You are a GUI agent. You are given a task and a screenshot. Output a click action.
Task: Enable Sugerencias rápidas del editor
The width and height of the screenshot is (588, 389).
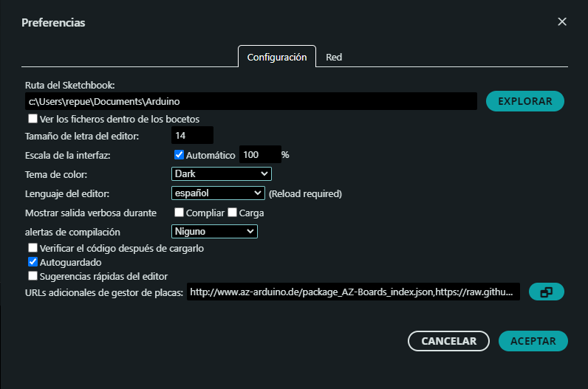pos(33,276)
